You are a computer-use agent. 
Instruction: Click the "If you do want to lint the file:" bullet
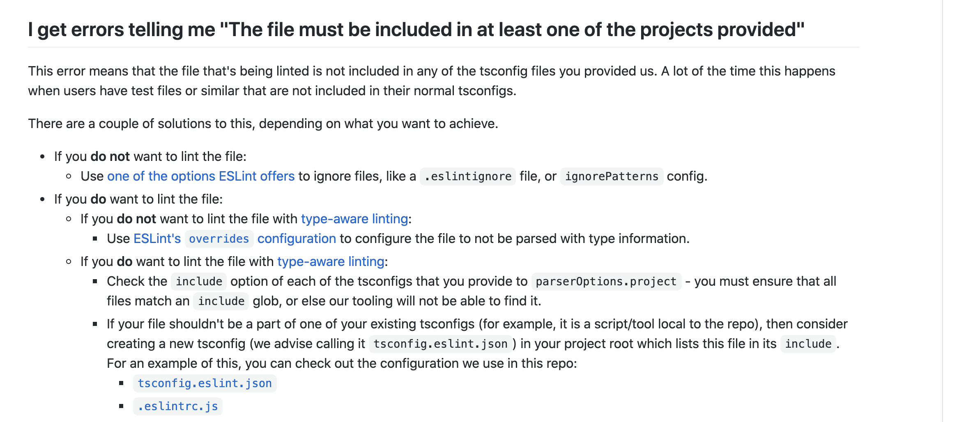pos(138,200)
